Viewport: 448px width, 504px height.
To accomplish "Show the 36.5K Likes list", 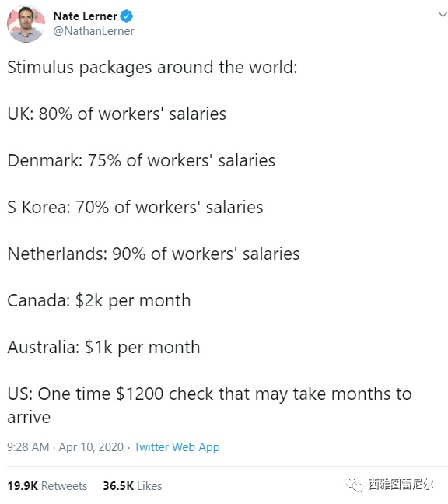I will pyautogui.click(x=132, y=486).
